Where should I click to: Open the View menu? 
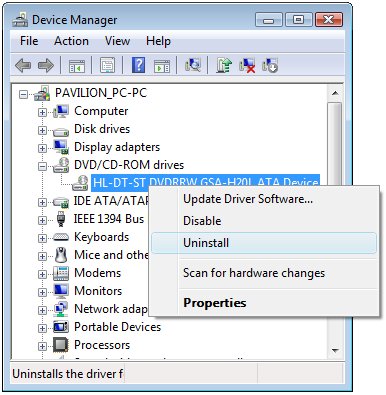pos(117,41)
